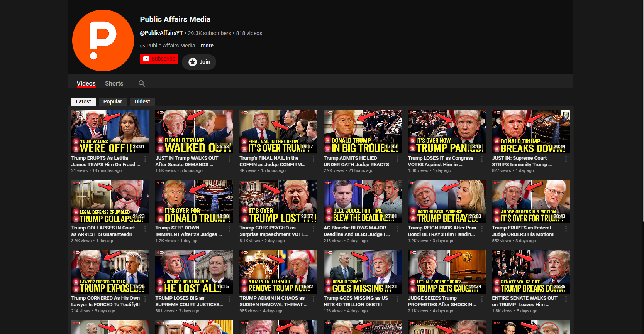Viewport: 644px width, 334px height.
Task: Sort videos by Latest
Action: pyautogui.click(x=83, y=101)
